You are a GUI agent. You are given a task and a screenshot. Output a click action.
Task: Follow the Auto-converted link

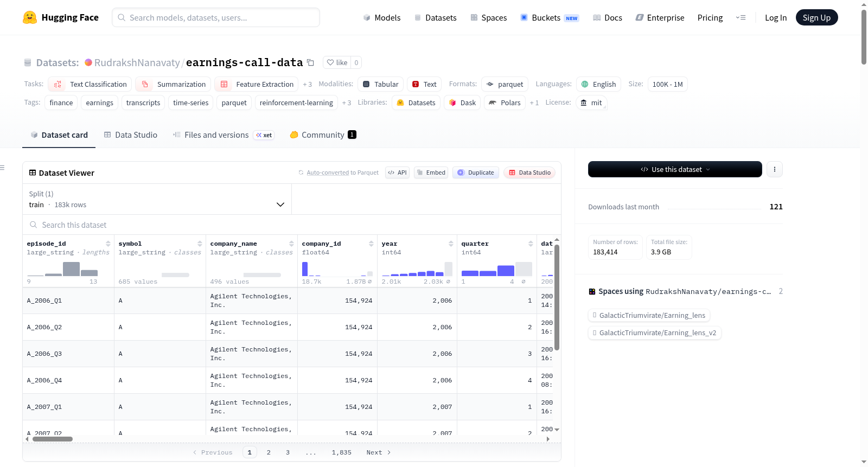328,172
